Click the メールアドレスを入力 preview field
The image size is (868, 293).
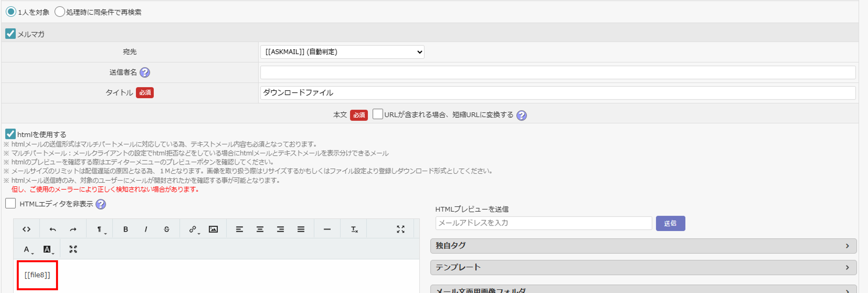(543, 223)
